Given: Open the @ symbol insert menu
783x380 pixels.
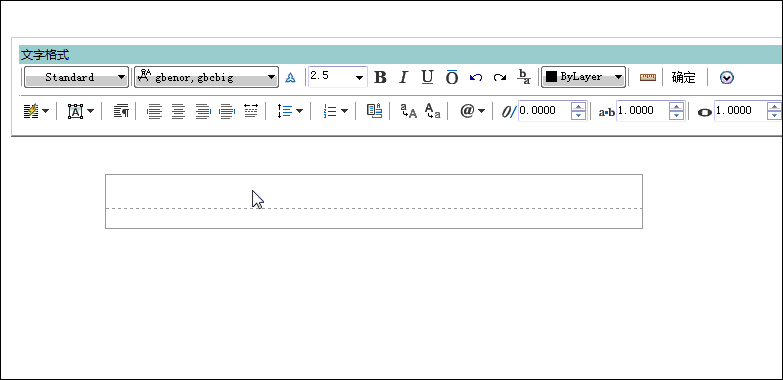Looking at the screenshot, I should pos(472,111).
